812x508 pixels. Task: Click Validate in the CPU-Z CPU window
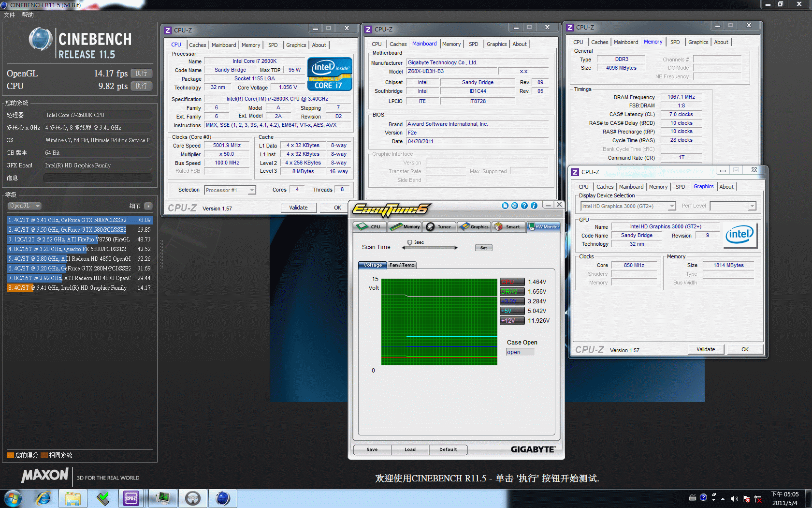[x=298, y=208]
